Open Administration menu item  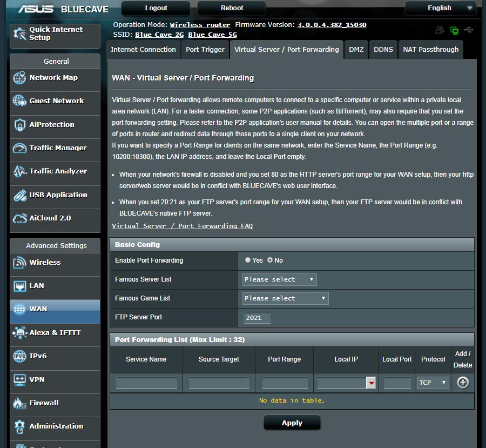[55, 429]
